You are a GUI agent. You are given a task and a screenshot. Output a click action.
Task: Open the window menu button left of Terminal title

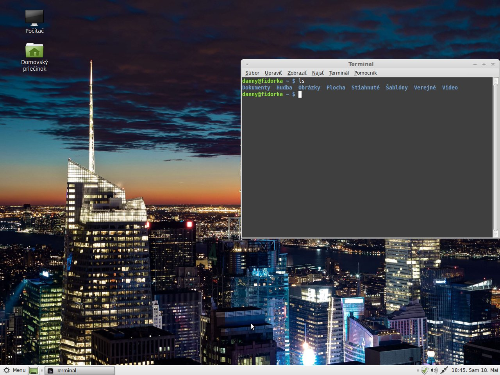(247, 64)
